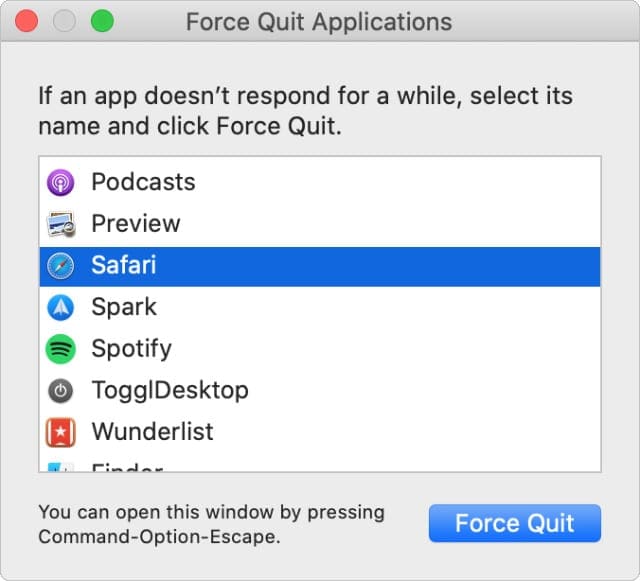Select Wunderlist list entry

click(x=152, y=432)
